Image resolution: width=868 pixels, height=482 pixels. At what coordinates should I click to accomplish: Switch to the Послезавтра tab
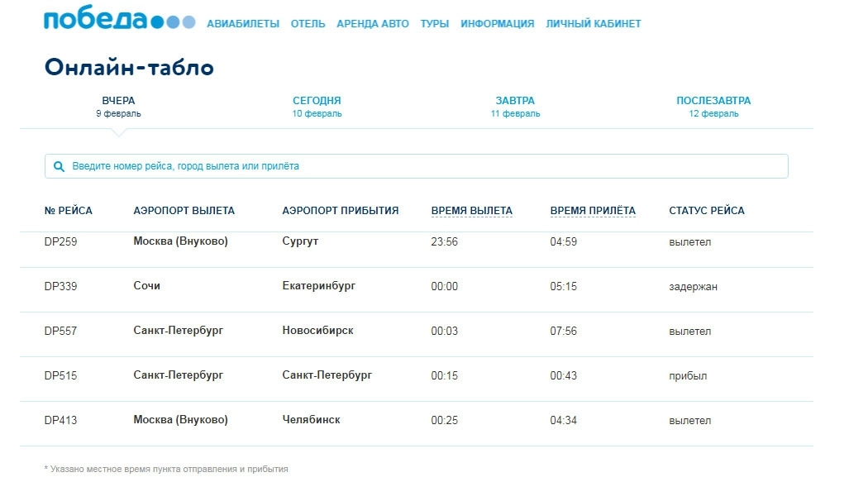tap(713, 107)
